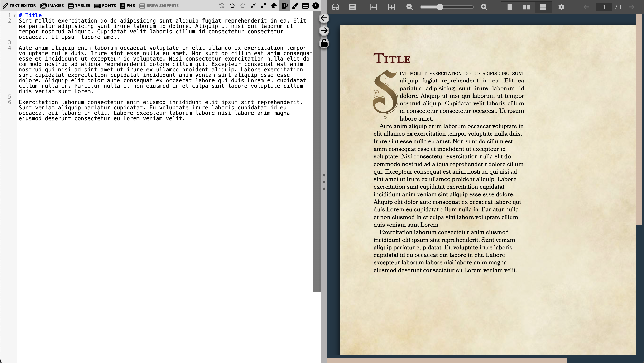Click the undo arrow icon
This screenshot has width=644, height=363.
click(232, 6)
